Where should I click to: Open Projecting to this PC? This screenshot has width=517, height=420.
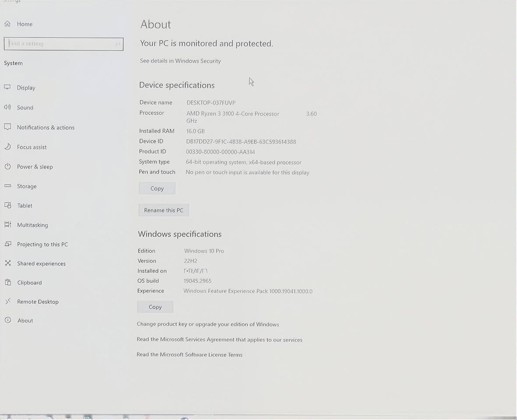click(x=42, y=244)
